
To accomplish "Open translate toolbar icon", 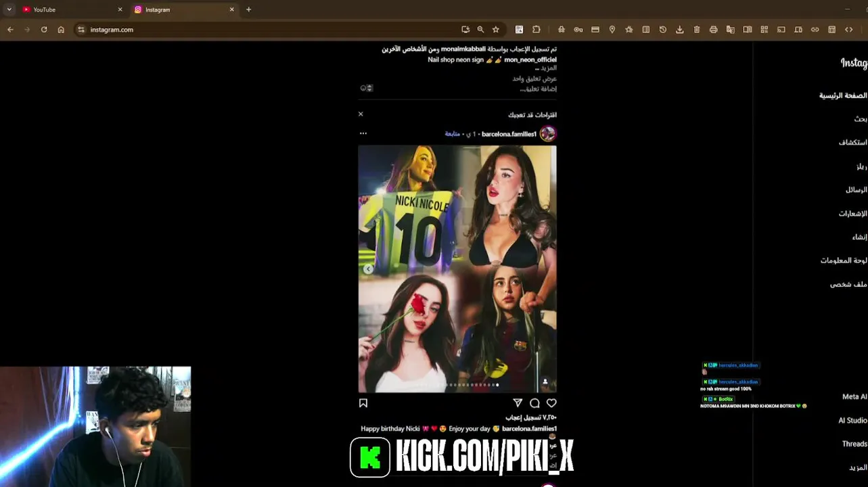I will click(x=731, y=30).
